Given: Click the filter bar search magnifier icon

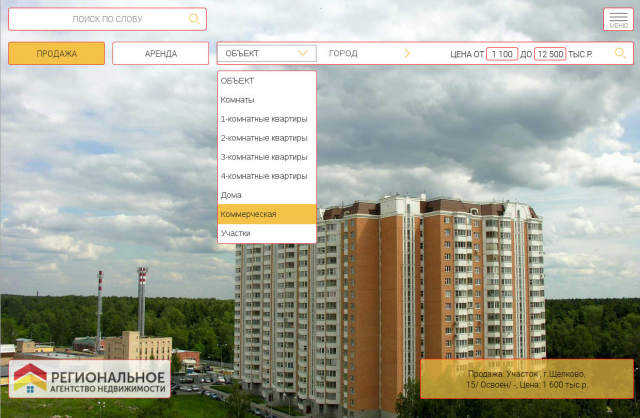Looking at the screenshot, I should coord(620,53).
